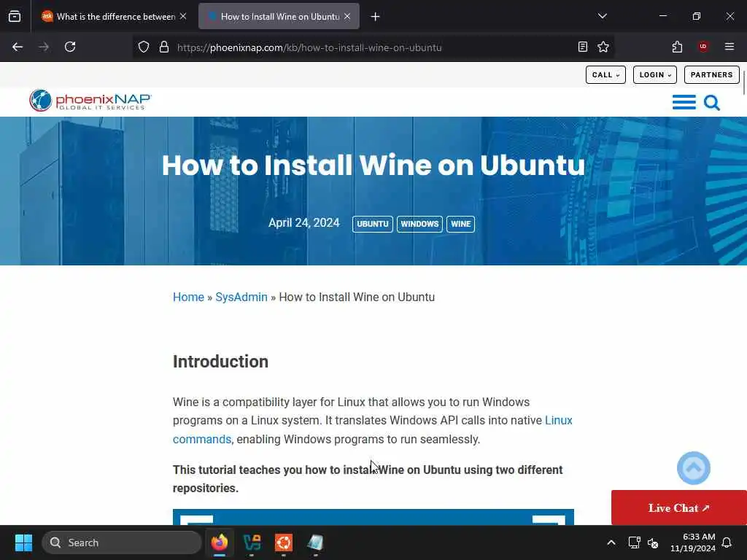This screenshot has width=747, height=560.
Task: Open the Ubuntu taskbar icon
Action: pos(284,542)
